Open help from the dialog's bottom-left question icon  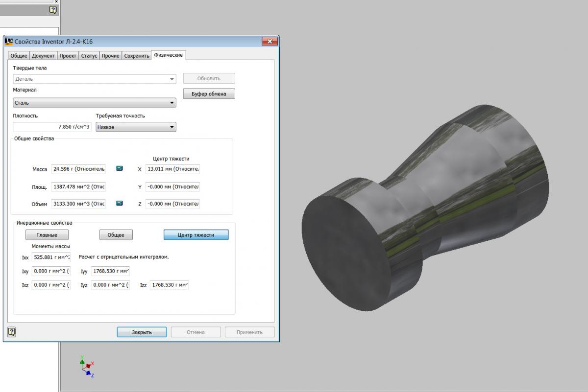pyautogui.click(x=12, y=332)
